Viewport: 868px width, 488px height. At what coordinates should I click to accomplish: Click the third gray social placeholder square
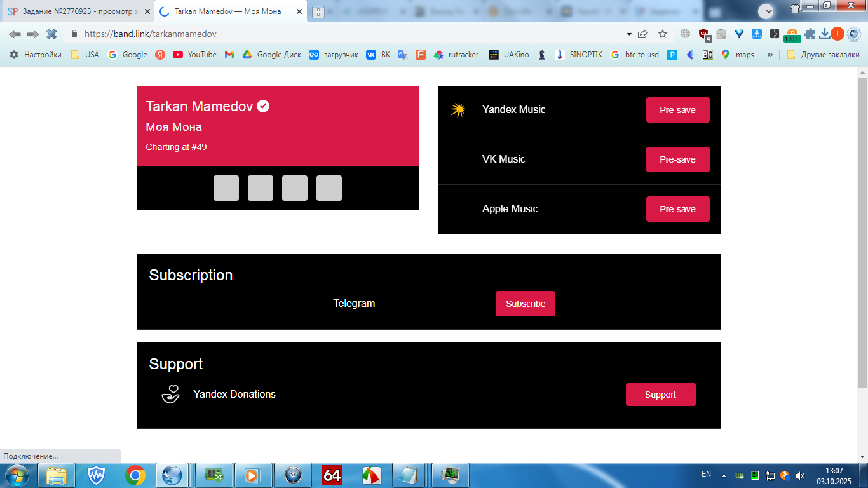click(x=295, y=188)
